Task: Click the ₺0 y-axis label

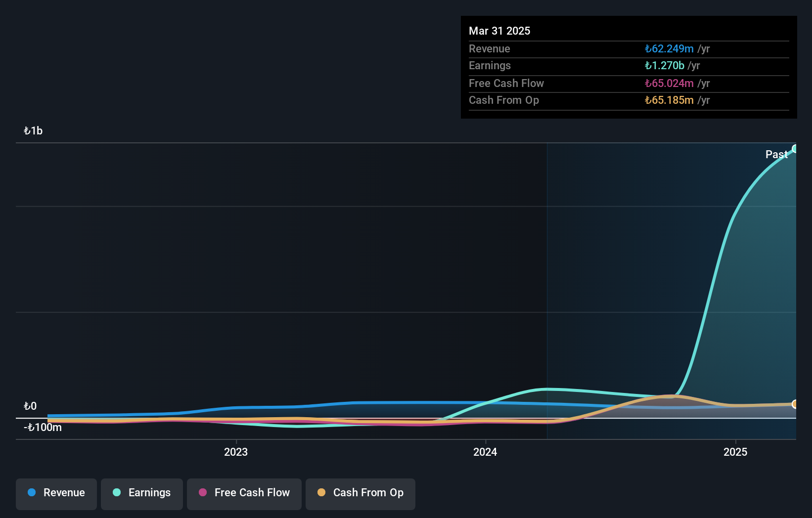Action: coord(30,406)
